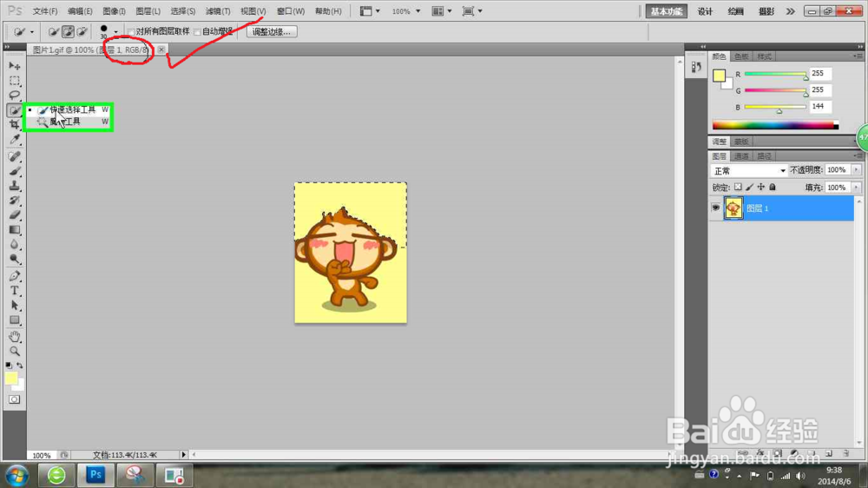This screenshot has width=868, height=488.
Task: Select the Rectangle shape tool
Action: 15,320
